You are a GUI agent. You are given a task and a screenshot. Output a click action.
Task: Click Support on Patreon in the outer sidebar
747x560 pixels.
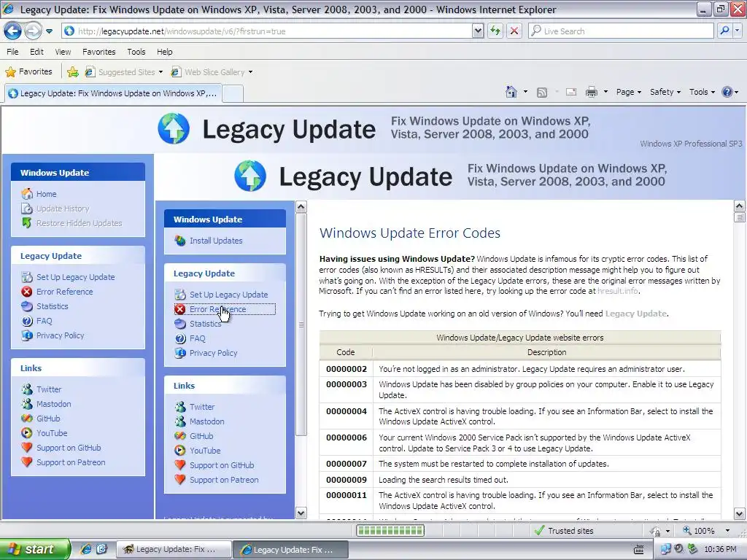(x=71, y=462)
